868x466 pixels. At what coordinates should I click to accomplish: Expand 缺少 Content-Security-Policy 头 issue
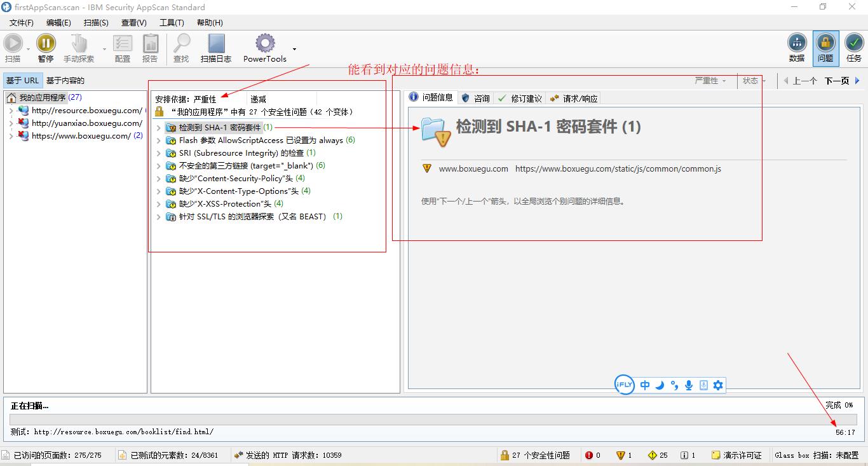pyautogui.click(x=158, y=179)
